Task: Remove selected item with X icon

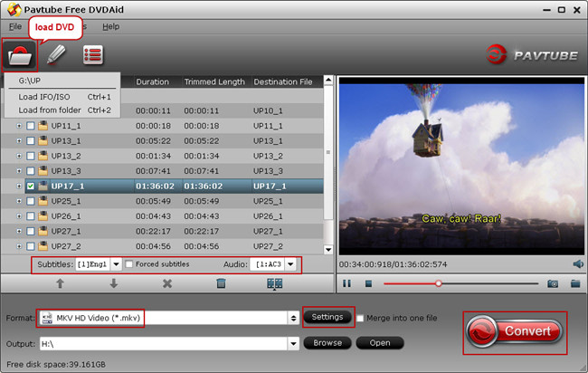Action: (x=167, y=283)
